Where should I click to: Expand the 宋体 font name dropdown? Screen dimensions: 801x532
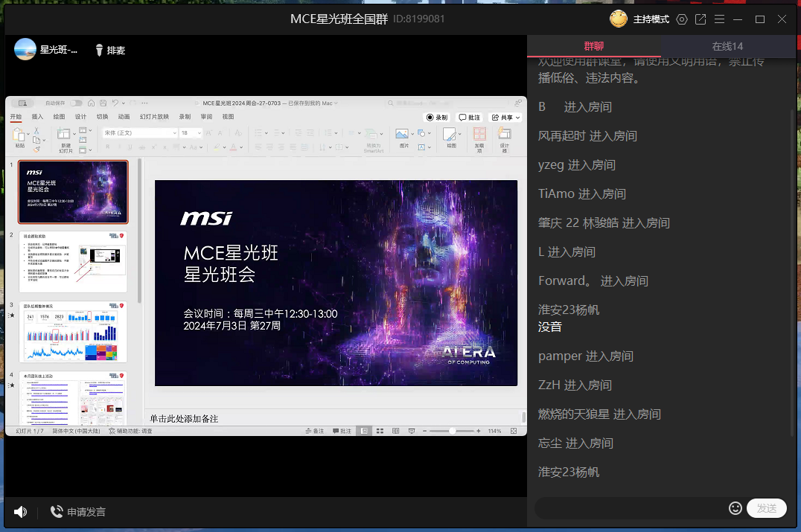click(174, 133)
